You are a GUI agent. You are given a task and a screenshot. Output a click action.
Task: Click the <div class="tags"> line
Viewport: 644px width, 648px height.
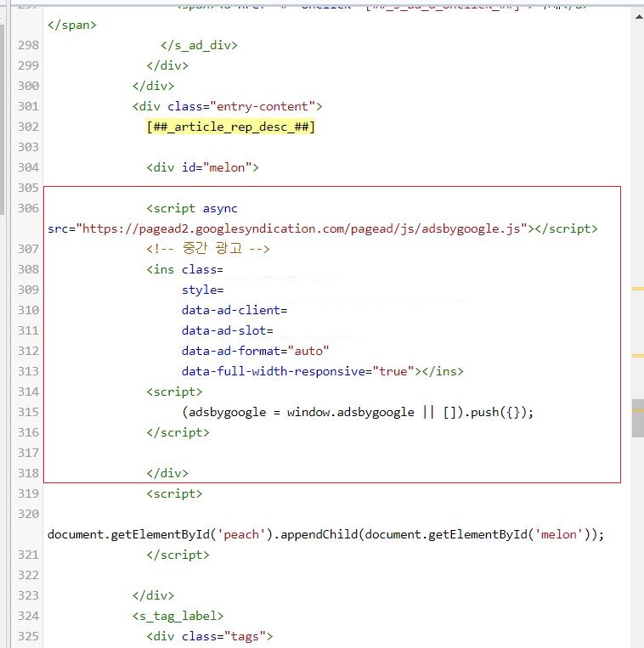(x=210, y=636)
